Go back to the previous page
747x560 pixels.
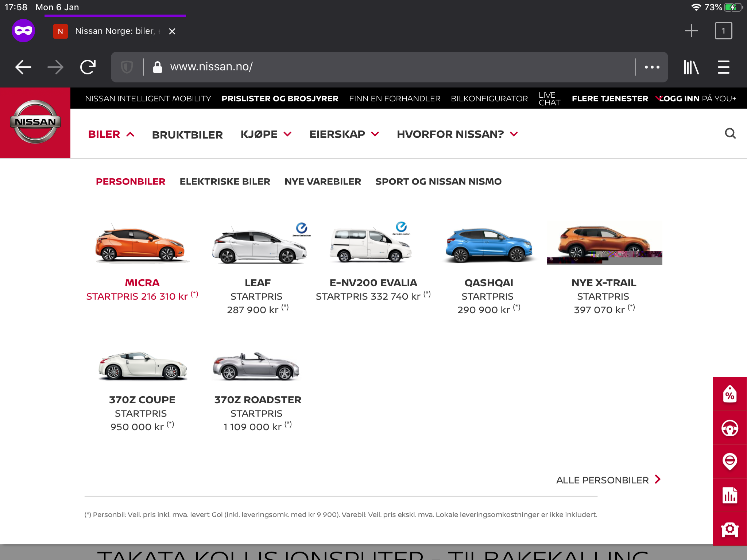click(x=23, y=67)
